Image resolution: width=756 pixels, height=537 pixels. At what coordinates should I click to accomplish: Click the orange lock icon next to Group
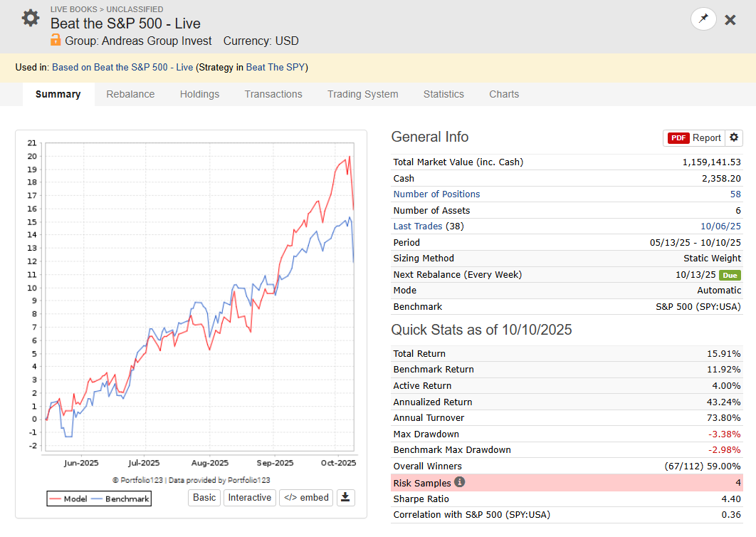[x=56, y=40]
